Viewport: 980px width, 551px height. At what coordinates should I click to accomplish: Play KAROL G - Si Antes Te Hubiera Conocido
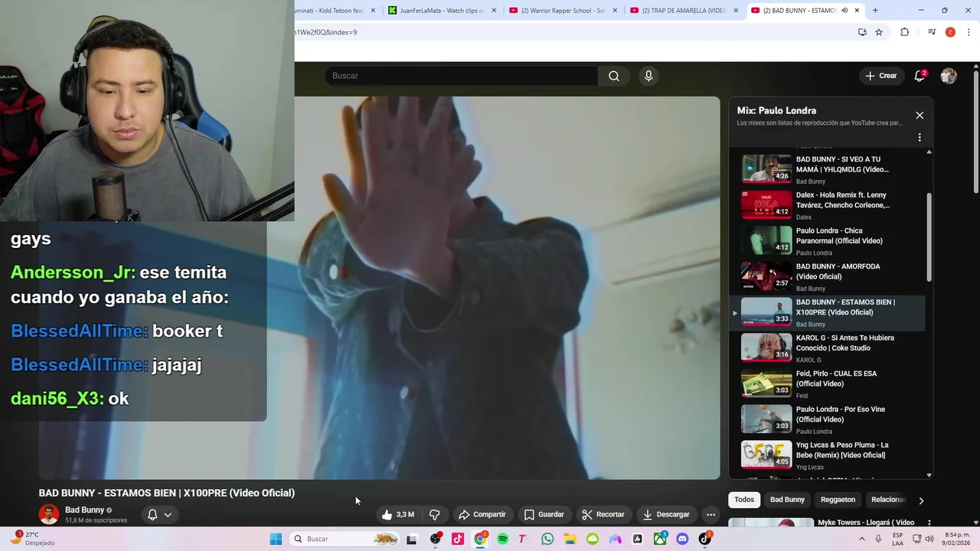pyautogui.click(x=828, y=348)
